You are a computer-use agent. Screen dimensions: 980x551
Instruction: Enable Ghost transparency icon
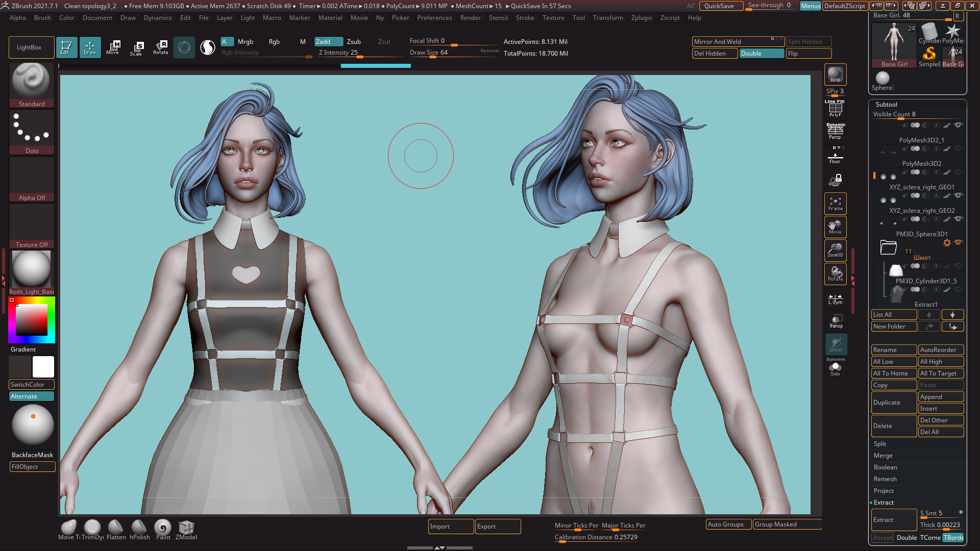(x=836, y=344)
